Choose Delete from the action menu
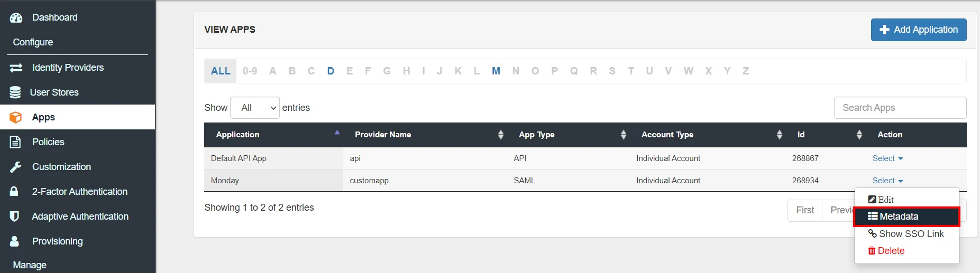The image size is (980, 273). tap(906, 251)
